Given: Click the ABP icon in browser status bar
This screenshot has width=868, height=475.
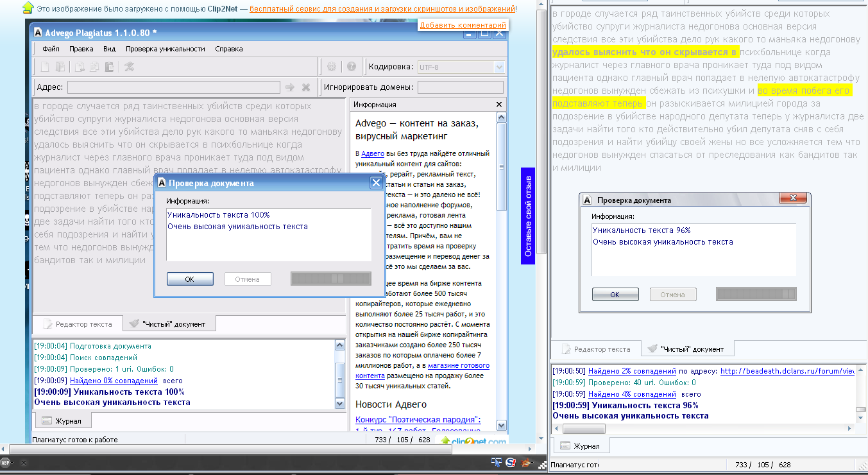Looking at the screenshot, I should pyautogui.click(x=5, y=462).
